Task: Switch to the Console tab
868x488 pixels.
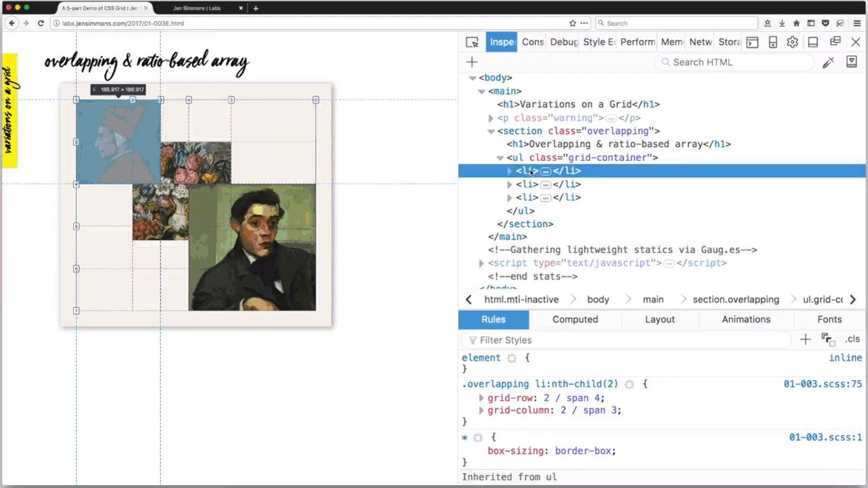Action: pos(533,42)
